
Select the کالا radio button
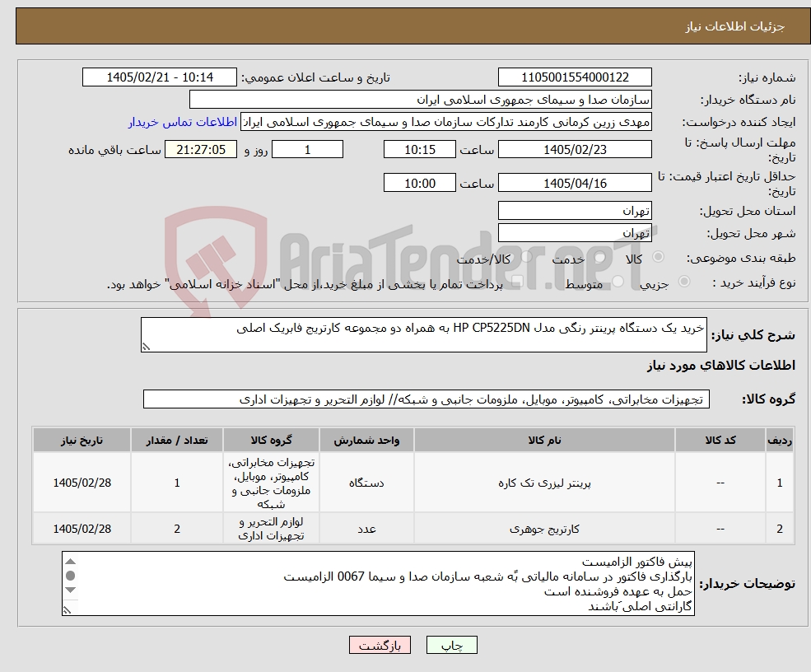659,257
